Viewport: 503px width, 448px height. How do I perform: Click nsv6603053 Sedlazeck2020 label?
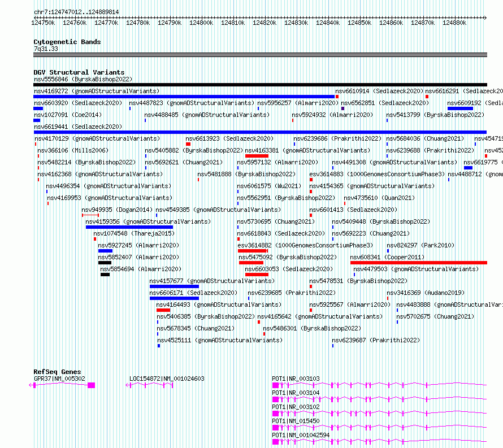coord(289,269)
